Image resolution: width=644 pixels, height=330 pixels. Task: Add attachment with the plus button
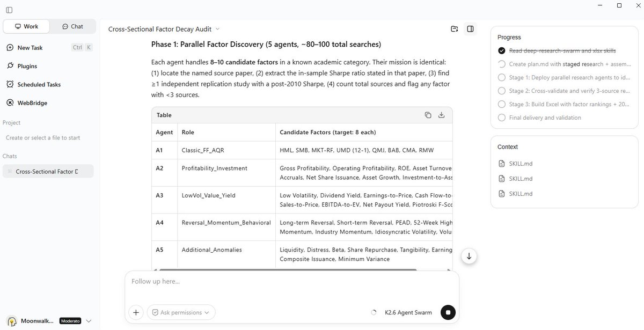point(136,312)
